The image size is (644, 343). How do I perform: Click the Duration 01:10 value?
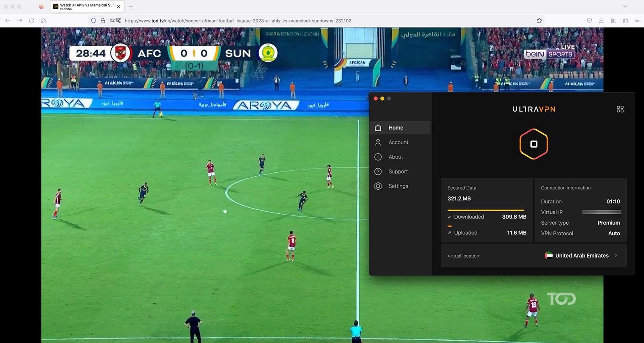pyautogui.click(x=613, y=201)
